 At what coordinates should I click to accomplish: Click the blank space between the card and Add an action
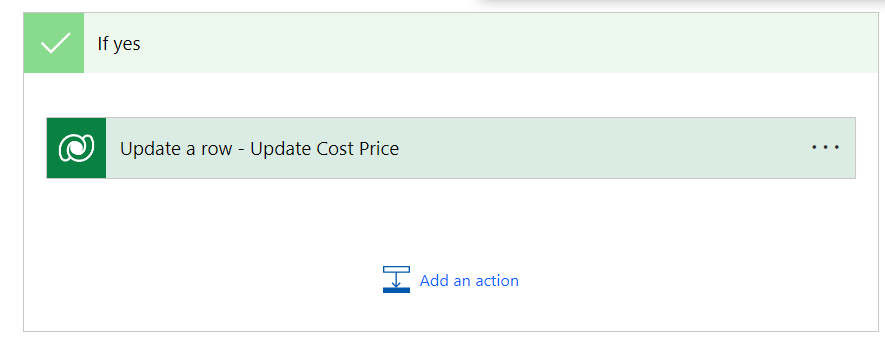tap(451, 221)
